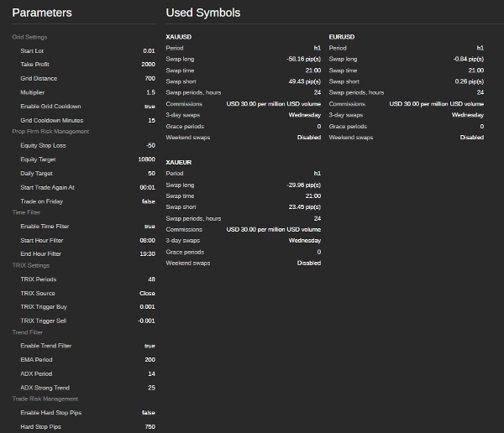Screen dimensions: 504x433
Task: Select the Enable Hard Stop Pips row label
Action: (x=50, y=413)
